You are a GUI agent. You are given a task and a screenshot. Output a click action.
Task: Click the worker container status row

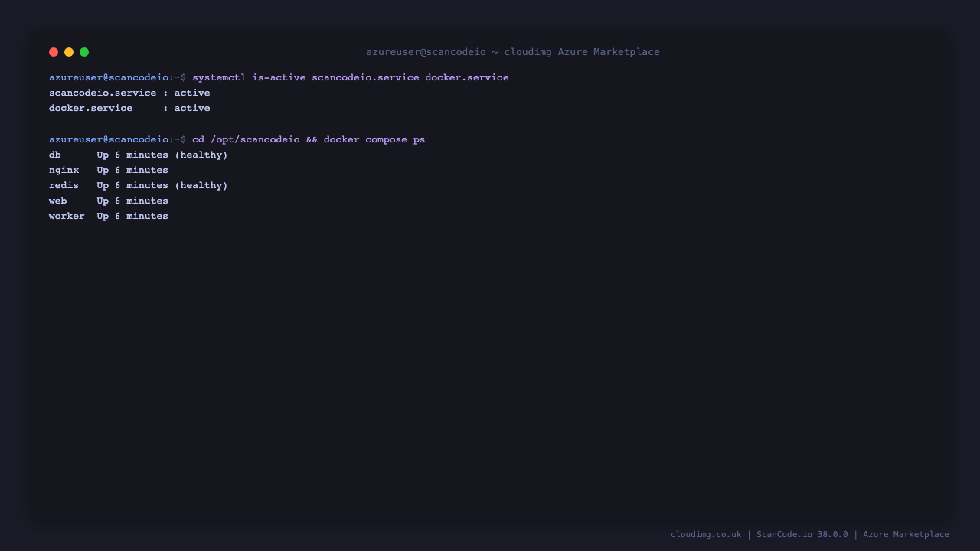tap(109, 216)
